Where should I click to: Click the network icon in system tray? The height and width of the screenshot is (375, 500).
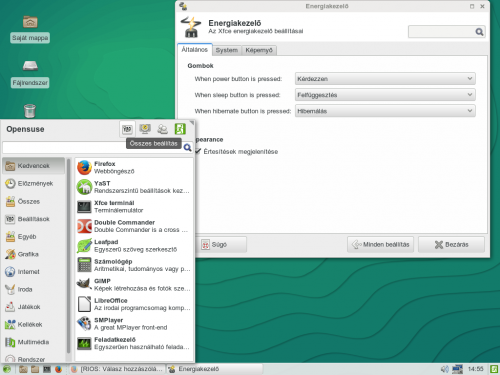457,369
